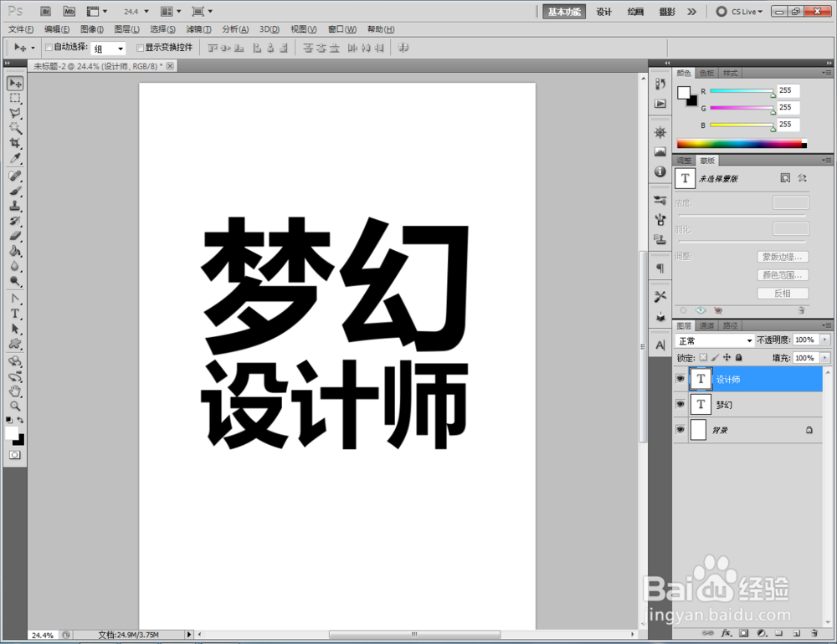Select the Eraser tool
Image resolution: width=837 pixels, height=644 pixels.
pos(15,235)
